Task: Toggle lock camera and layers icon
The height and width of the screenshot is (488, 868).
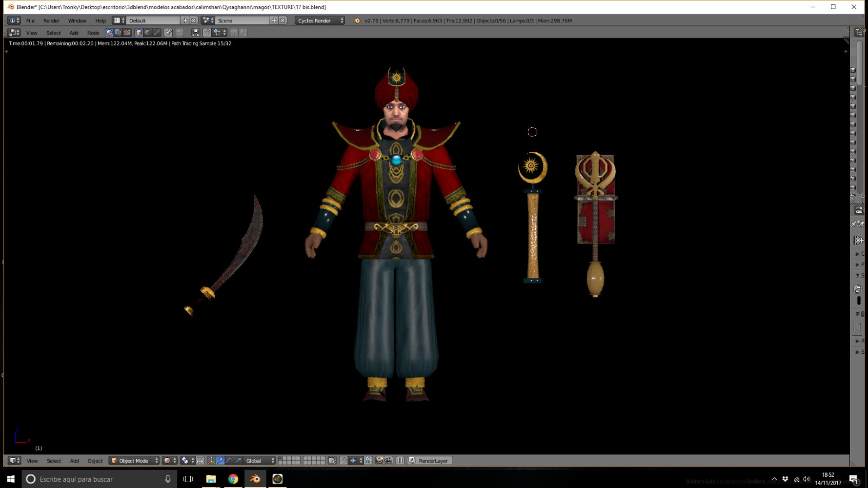Action: point(332,461)
